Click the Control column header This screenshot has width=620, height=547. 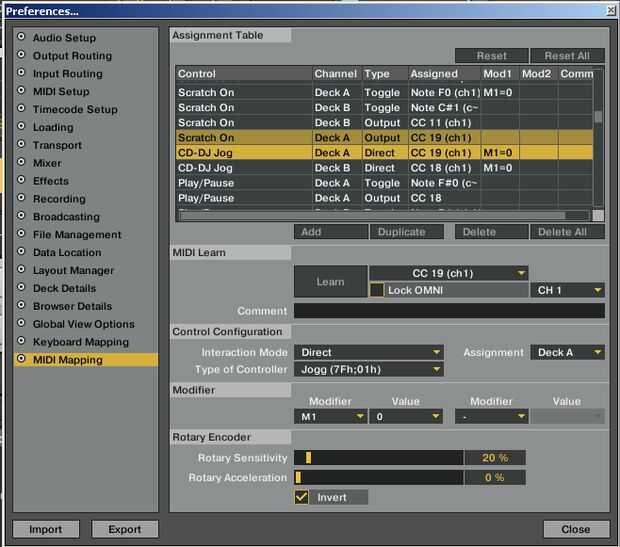244,74
